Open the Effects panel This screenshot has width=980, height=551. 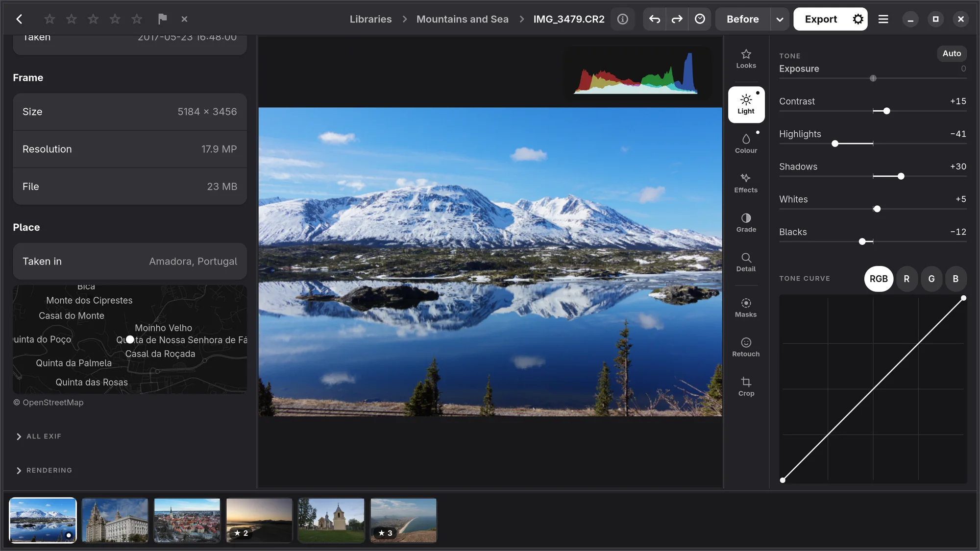point(746,183)
